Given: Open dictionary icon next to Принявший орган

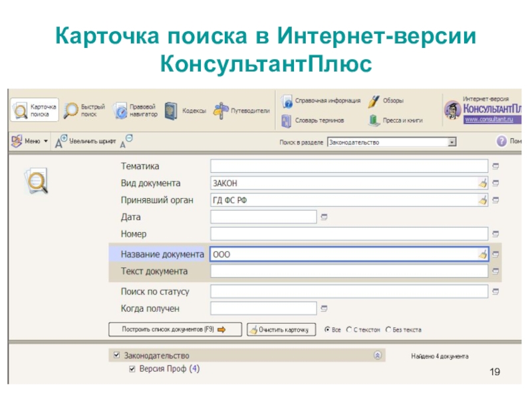Looking at the screenshot, I should point(495,200).
